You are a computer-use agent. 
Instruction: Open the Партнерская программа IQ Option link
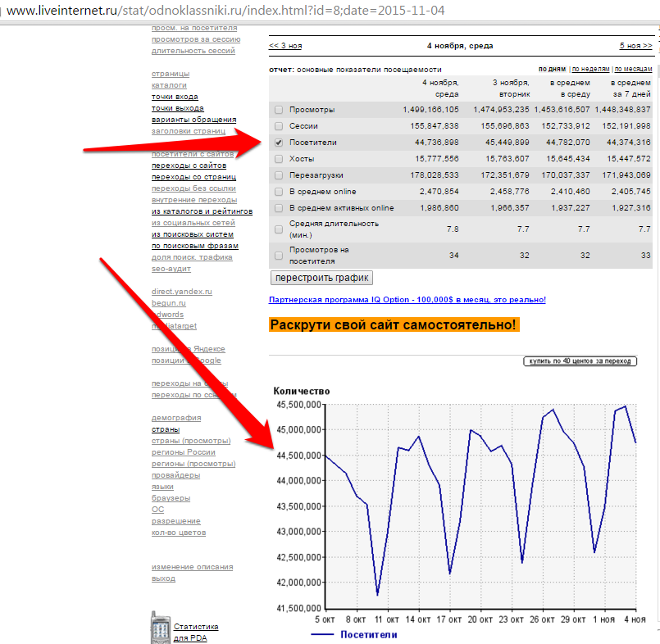407,300
